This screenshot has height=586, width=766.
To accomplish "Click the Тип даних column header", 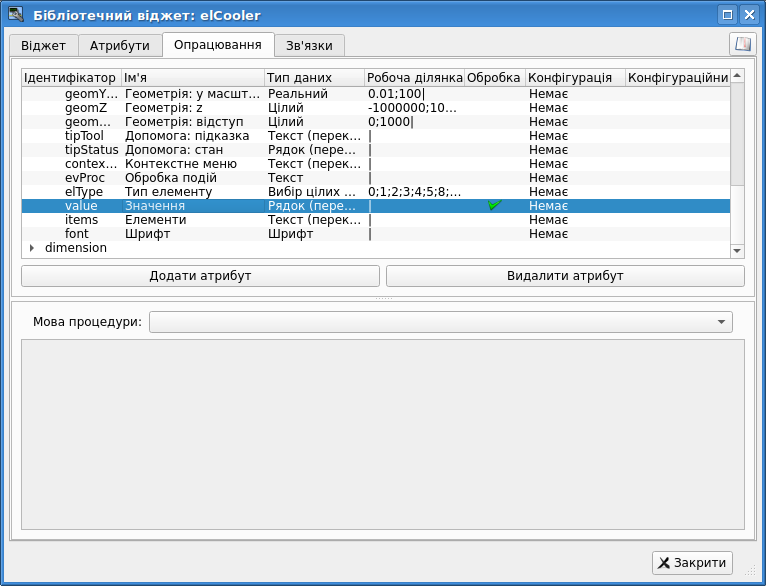I will (313, 77).
